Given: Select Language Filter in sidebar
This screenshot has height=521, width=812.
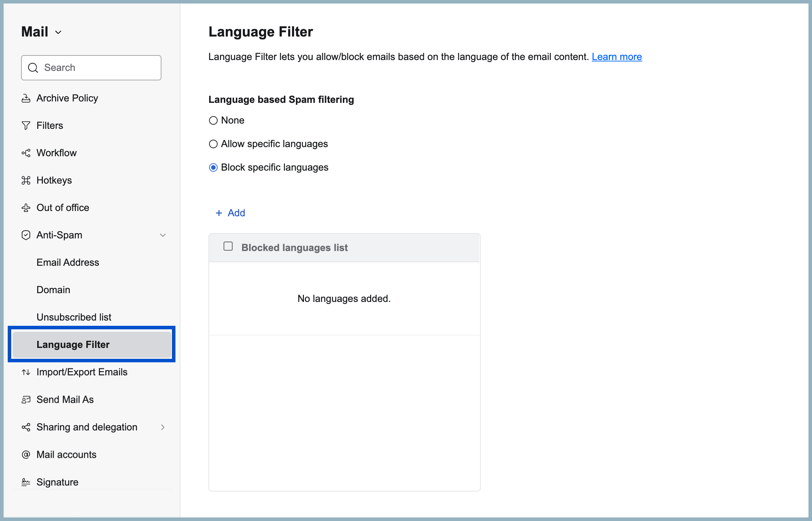Looking at the screenshot, I should coord(91,345).
